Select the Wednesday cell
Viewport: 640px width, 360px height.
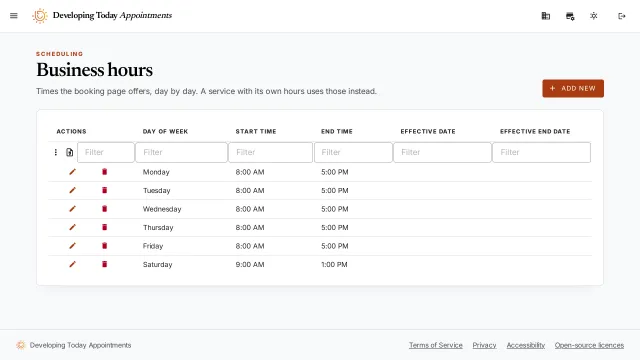pos(162,209)
